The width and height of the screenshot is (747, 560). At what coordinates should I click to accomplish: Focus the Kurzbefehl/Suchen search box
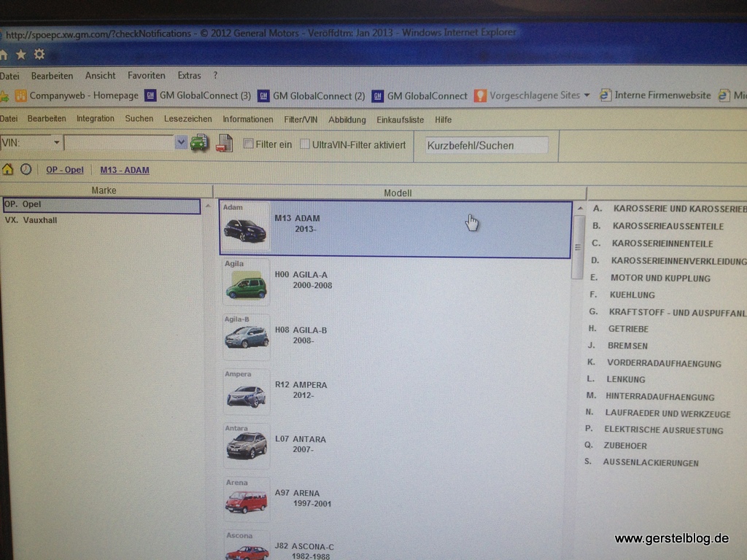click(x=486, y=145)
